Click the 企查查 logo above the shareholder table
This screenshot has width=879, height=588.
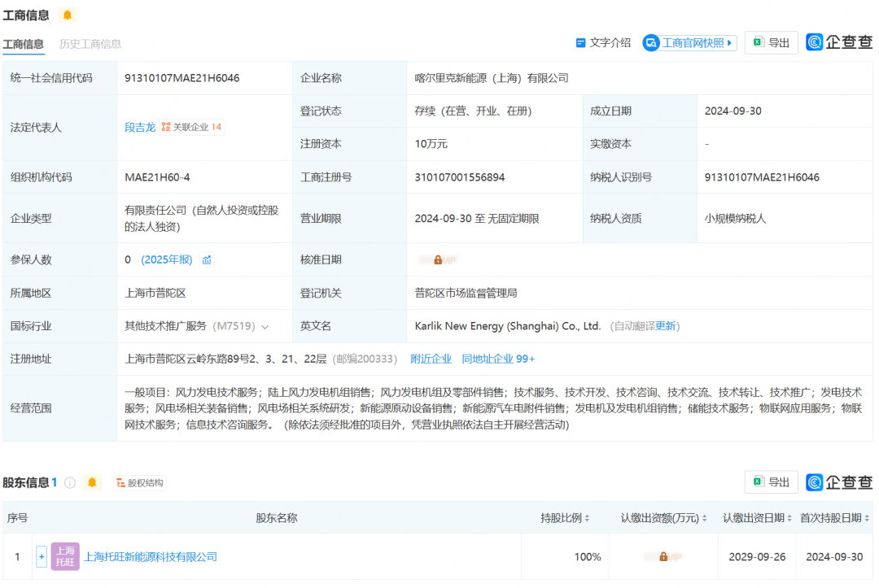click(839, 482)
